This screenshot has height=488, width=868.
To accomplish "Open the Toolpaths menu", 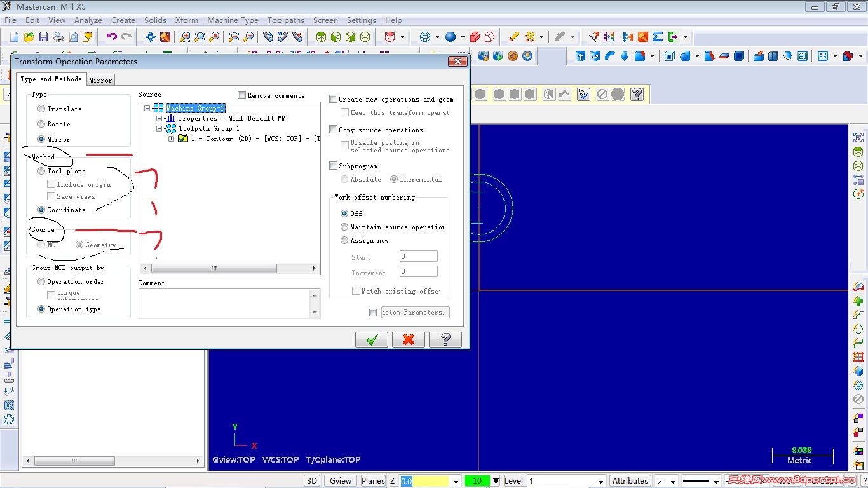I will pyautogui.click(x=286, y=20).
